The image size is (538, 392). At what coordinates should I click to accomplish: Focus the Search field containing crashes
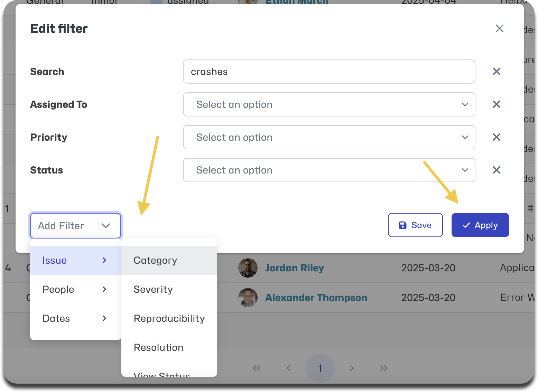[x=329, y=72]
